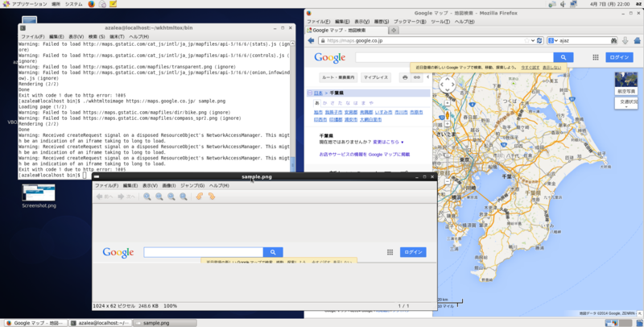Open notes icon in top panel
Screen dimensions: 644x327
[x=113, y=4]
